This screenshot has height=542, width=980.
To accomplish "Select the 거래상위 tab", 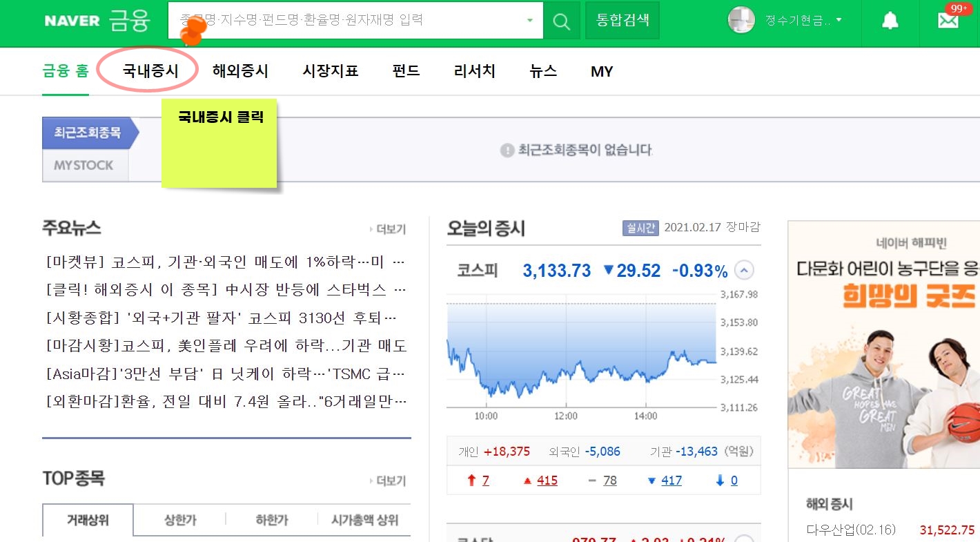I will [x=88, y=520].
